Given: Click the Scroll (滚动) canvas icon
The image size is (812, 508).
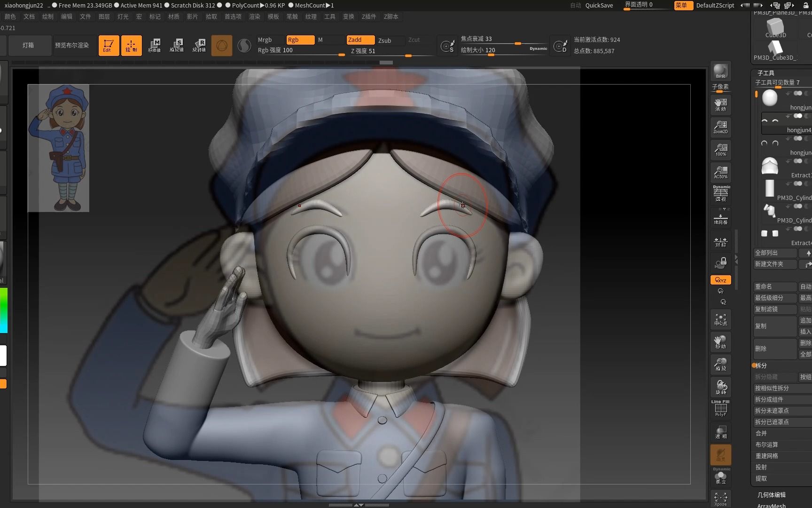Looking at the screenshot, I should point(720,104).
